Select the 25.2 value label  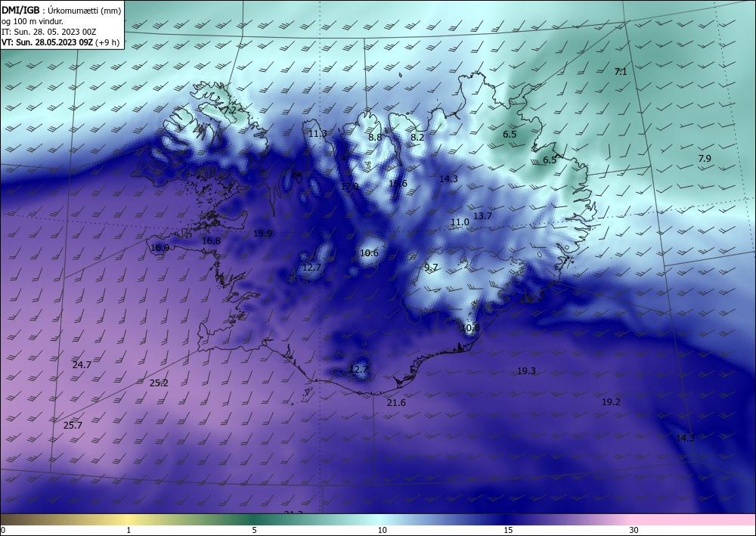[159, 383]
